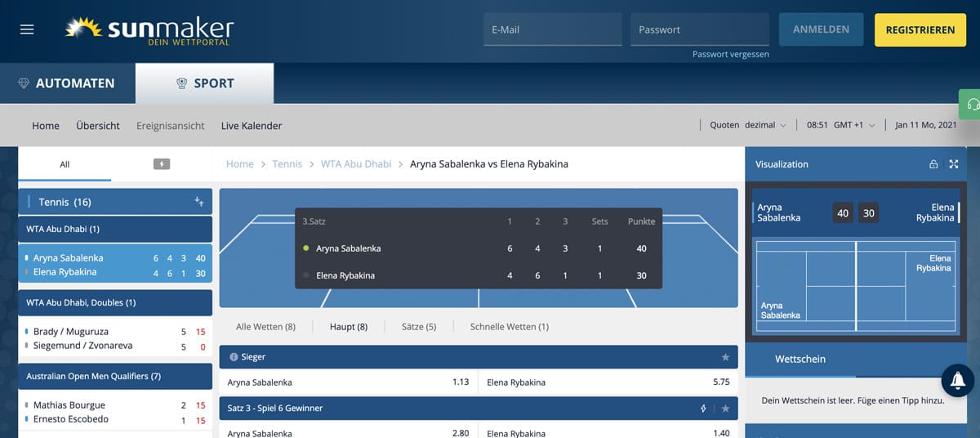Lock the Visualization panel

[933, 164]
